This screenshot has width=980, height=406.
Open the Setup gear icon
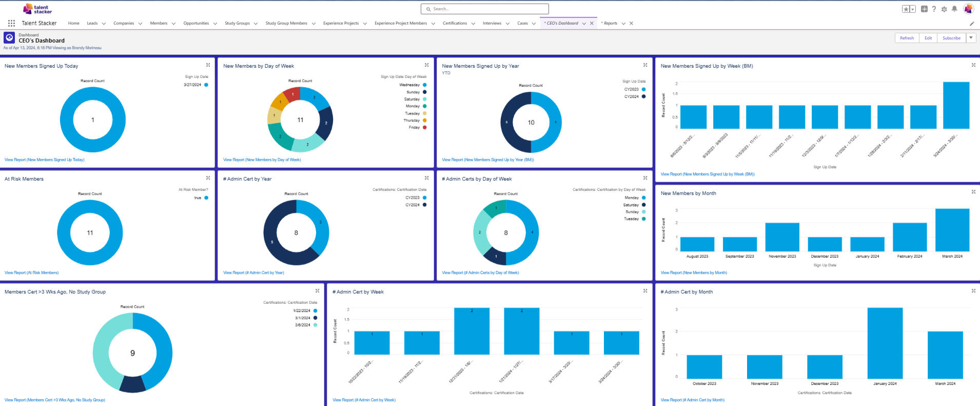pyautogui.click(x=944, y=9)
